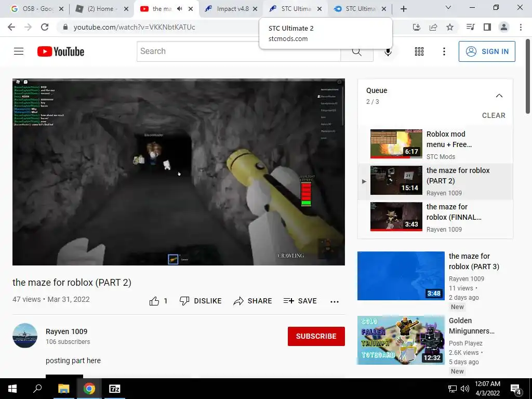Viewport: 532px width, 399px height.
Task: Click the search magnifier button
Action: click(x=356, y=51)
